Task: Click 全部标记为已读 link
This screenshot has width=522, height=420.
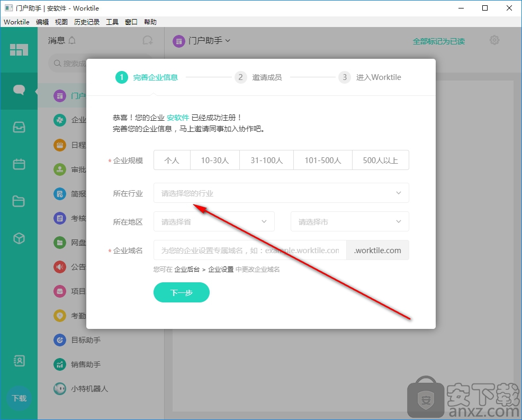Action: pos(439,41)
